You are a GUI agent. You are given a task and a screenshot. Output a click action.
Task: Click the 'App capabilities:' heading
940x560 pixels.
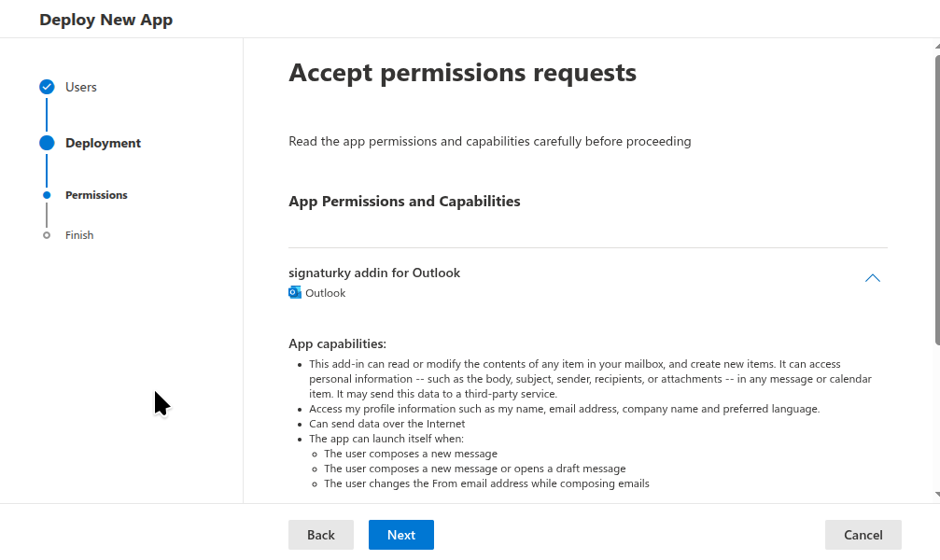pos(338,343)
